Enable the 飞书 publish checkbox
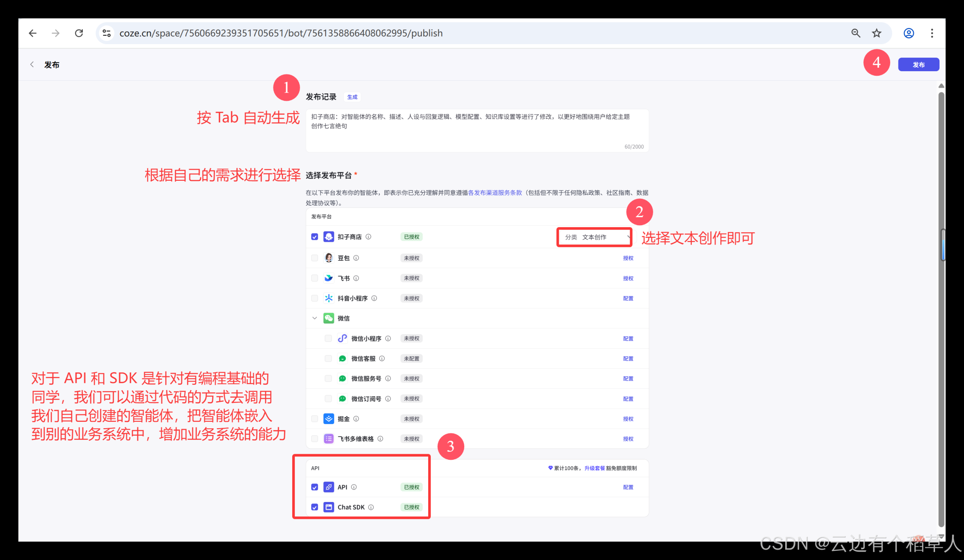 point(314,278)
